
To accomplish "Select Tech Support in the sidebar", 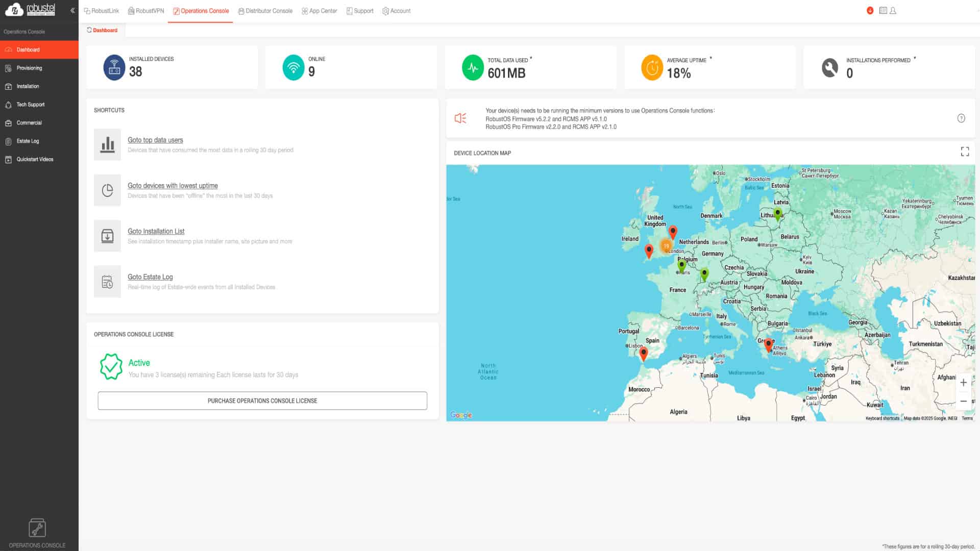I will tap(30, 105).
